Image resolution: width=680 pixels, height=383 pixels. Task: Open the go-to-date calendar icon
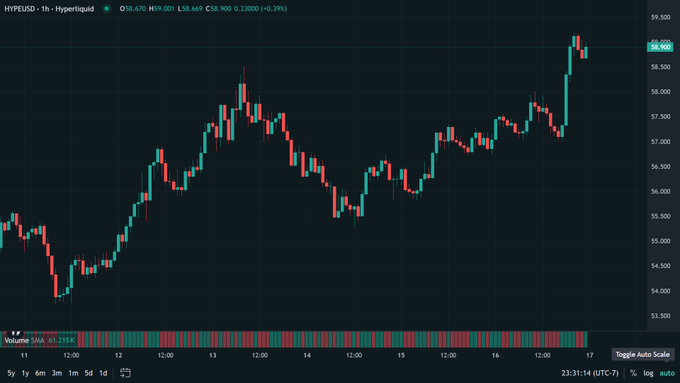(x=125, y=373)
